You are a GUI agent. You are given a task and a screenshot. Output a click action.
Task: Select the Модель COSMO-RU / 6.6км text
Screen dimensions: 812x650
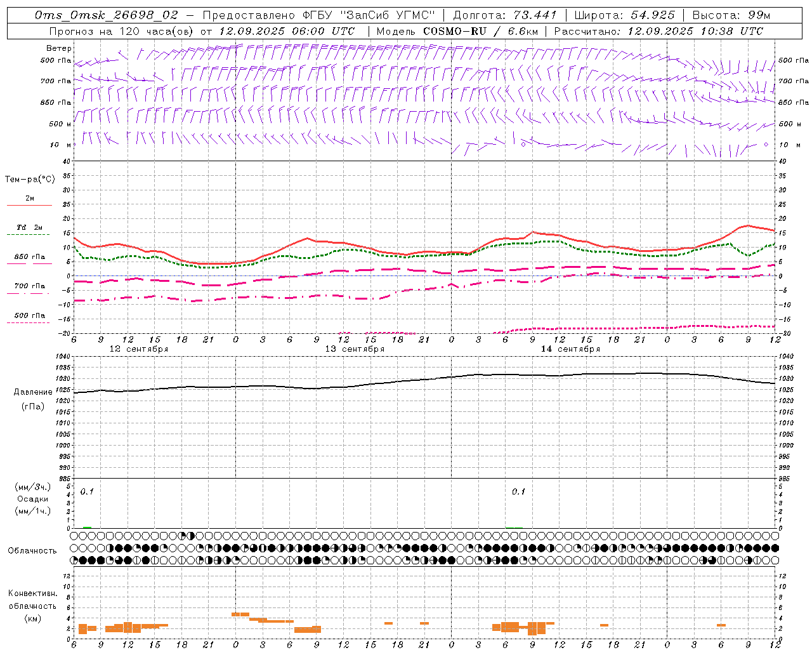457,31
